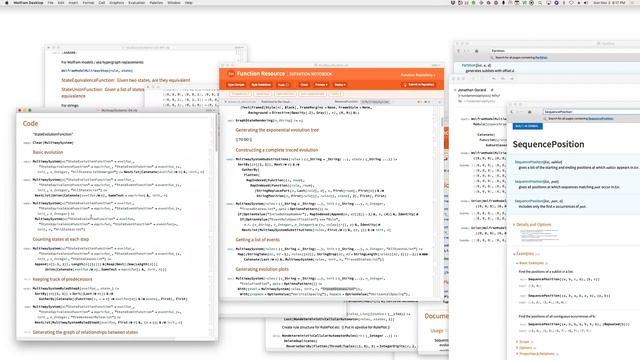
Task: Click Generating the graph of relationships heading
Action: pos(85,332)
